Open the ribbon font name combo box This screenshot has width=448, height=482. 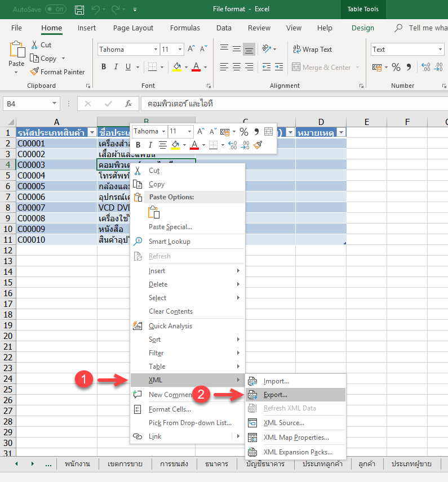tap(128, 49)
